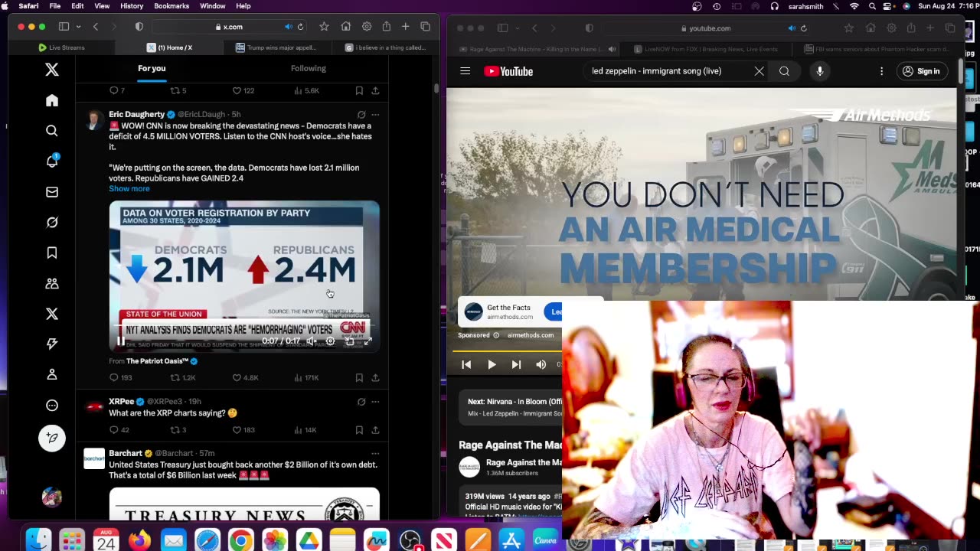
Task: Open X notifications bell icon
Action: pos(52,161)
